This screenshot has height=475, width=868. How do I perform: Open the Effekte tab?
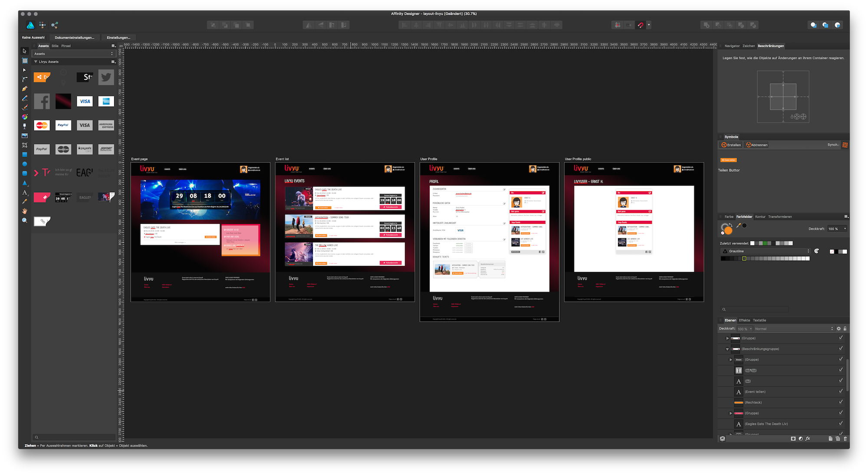[x=744, y=320]
